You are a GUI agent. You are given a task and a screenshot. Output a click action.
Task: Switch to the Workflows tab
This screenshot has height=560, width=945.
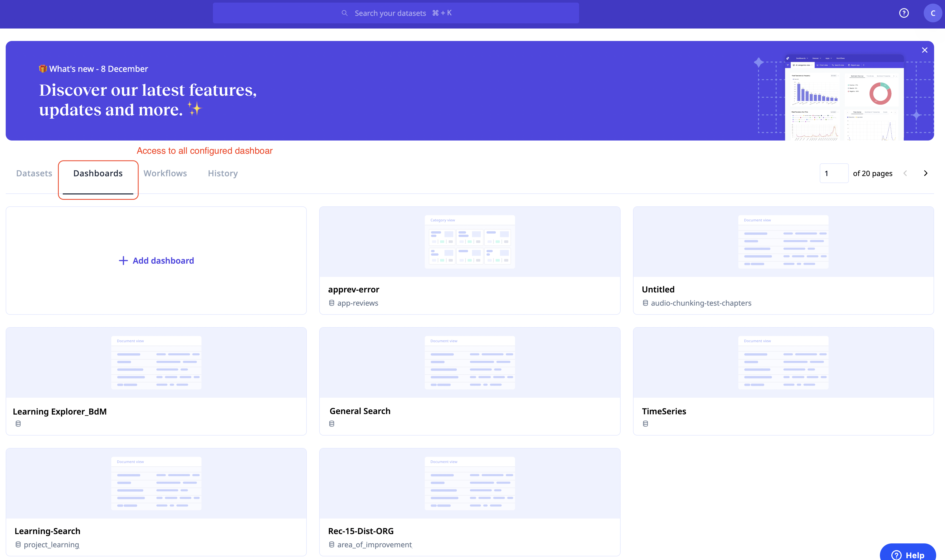point(165,173)
